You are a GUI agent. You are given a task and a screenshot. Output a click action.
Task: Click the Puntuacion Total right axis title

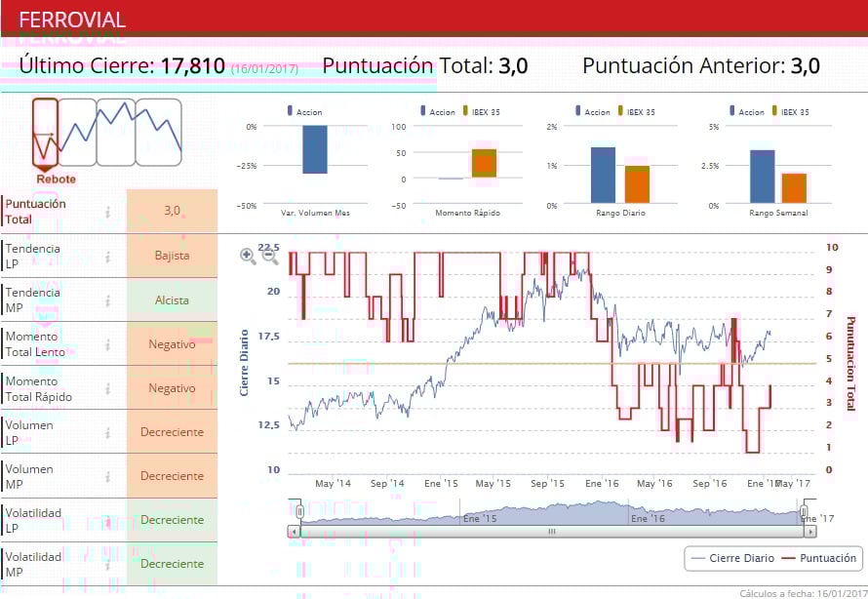click(x=850, y=363)
